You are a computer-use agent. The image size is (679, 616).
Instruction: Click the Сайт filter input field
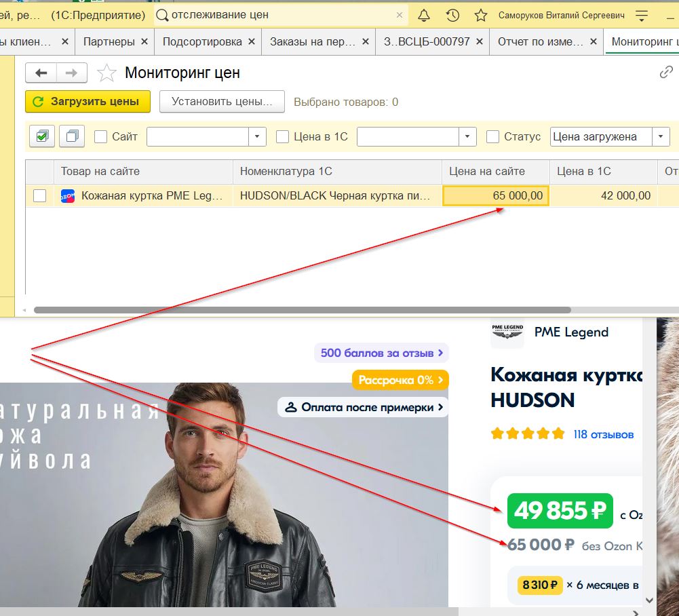(198, 136)
